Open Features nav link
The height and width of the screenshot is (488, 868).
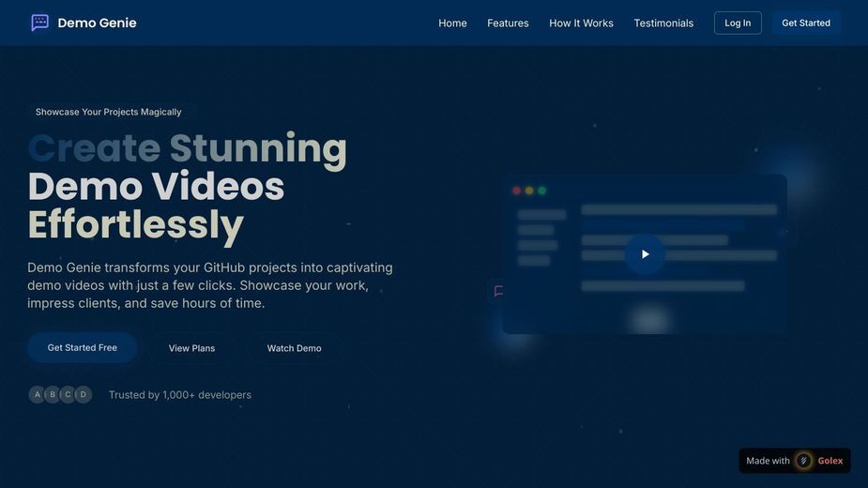click(x=508, y=23)
